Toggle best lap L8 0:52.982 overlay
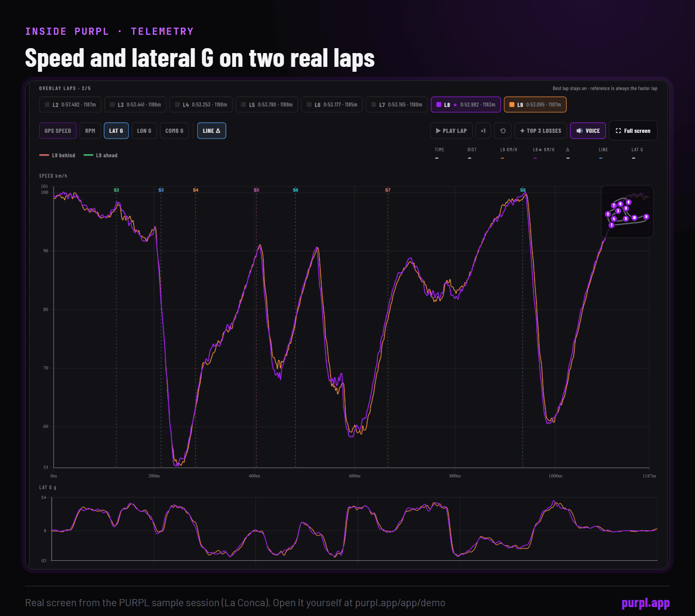Viewport: 695px width, 616px height. pyautogui.click(x=466, y=105)
